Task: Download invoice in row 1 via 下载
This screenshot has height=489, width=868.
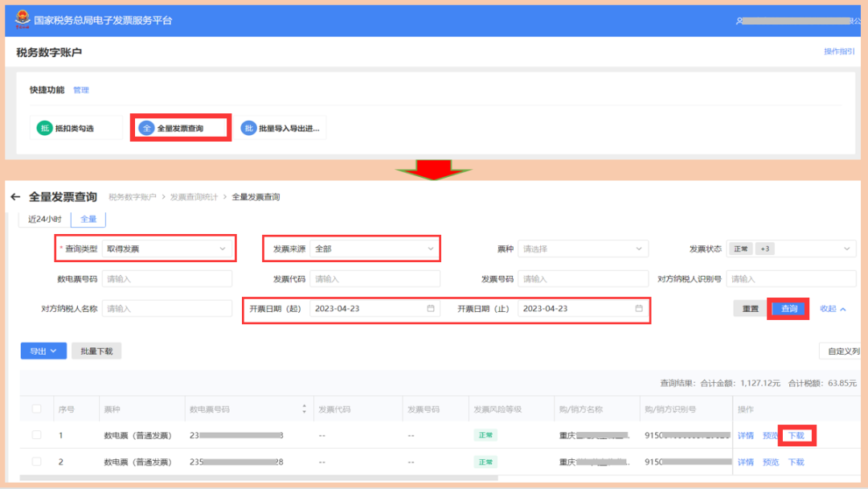Action: pos(796,436)
